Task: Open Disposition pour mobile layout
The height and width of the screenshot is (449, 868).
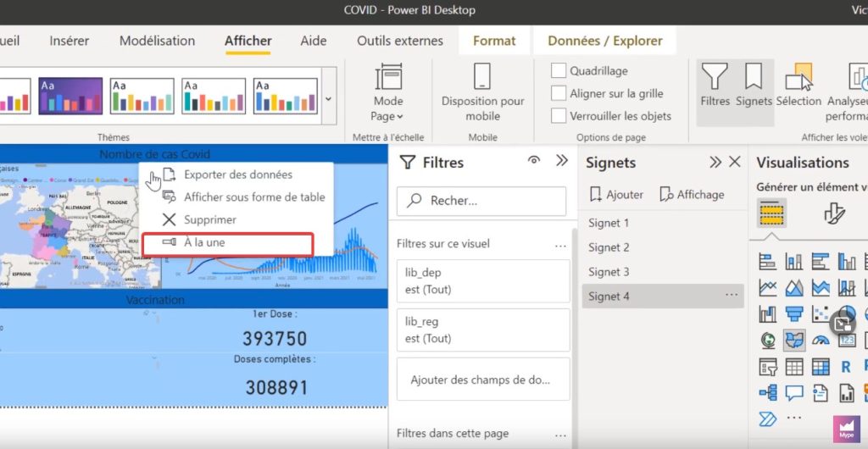Action: pos(482,92)
